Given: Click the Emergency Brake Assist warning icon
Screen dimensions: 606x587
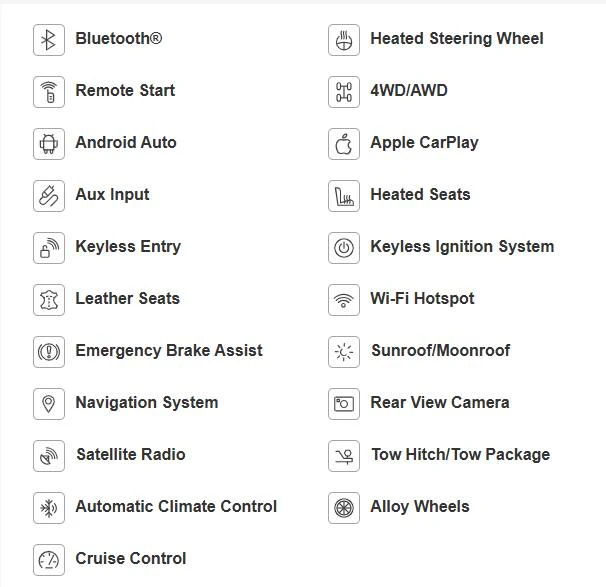Looking at the screenshot, I should [x=49, y=352].
